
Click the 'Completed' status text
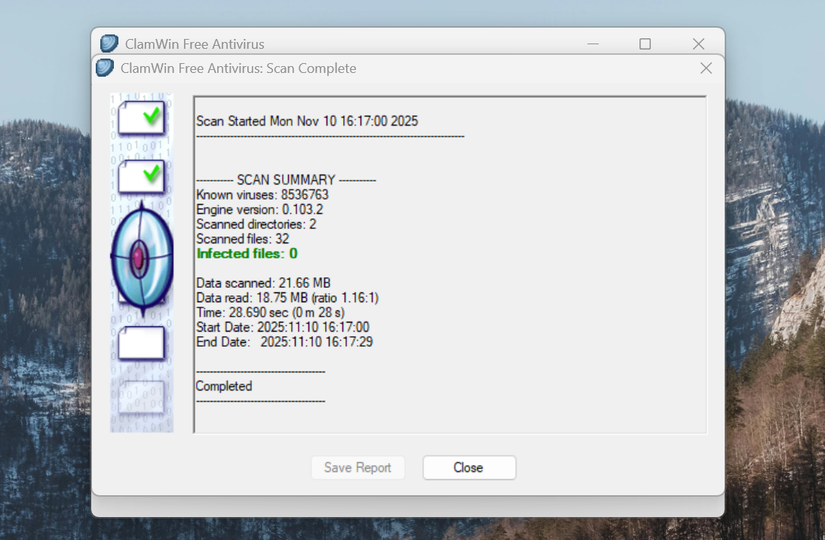tap(224, 386)
